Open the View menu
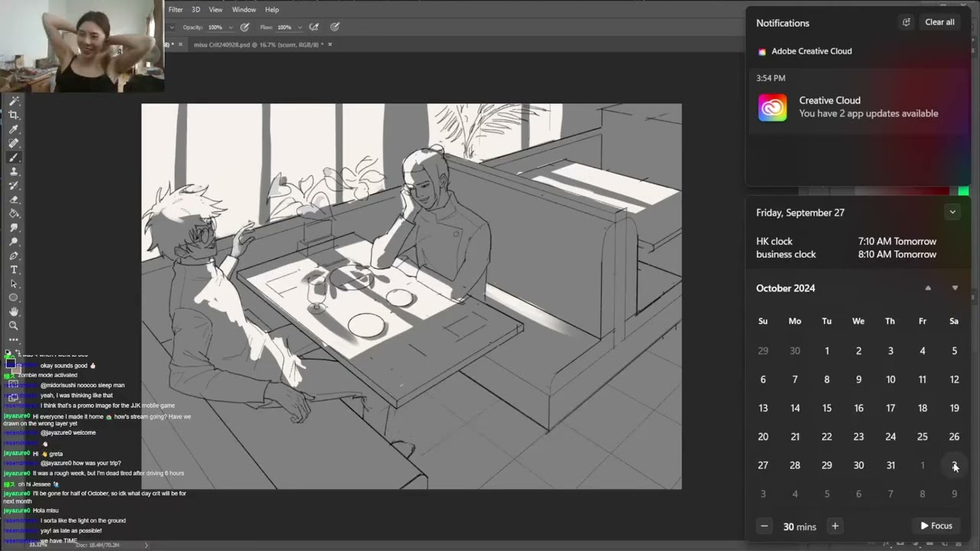Image resolution: width=980 pixels, height=551 pixels. (x=216, y=9)
